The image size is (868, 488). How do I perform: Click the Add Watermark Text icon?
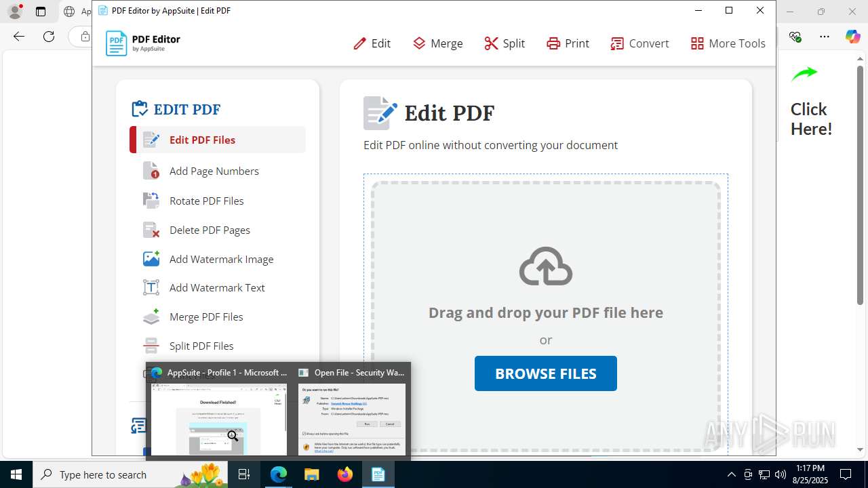click(x=151, y=287)
